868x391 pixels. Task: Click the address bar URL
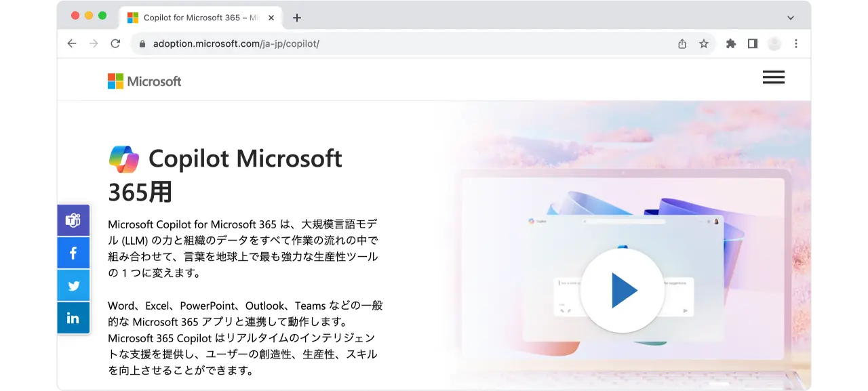click(236, 43)
